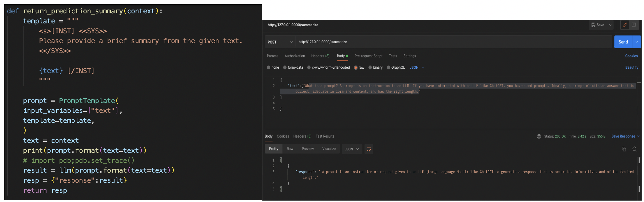Click the Status 200 OK text
Screen dimensions: 644x202
coord(555,136)
